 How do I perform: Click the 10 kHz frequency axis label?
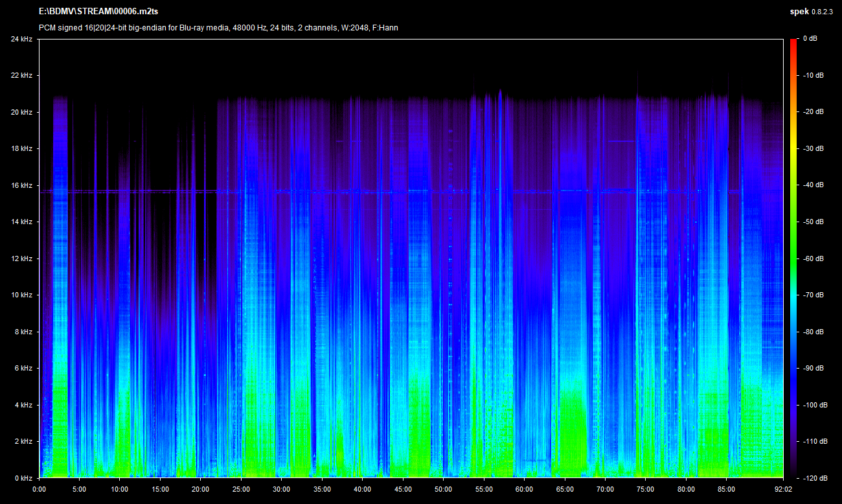21,295
